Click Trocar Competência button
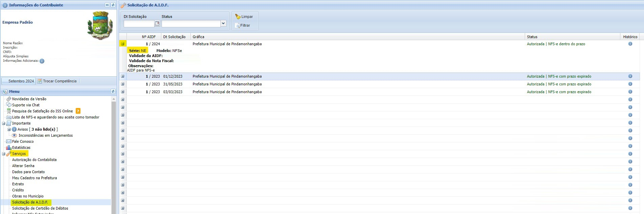The image size is (644, 214). tap(57, 81)
